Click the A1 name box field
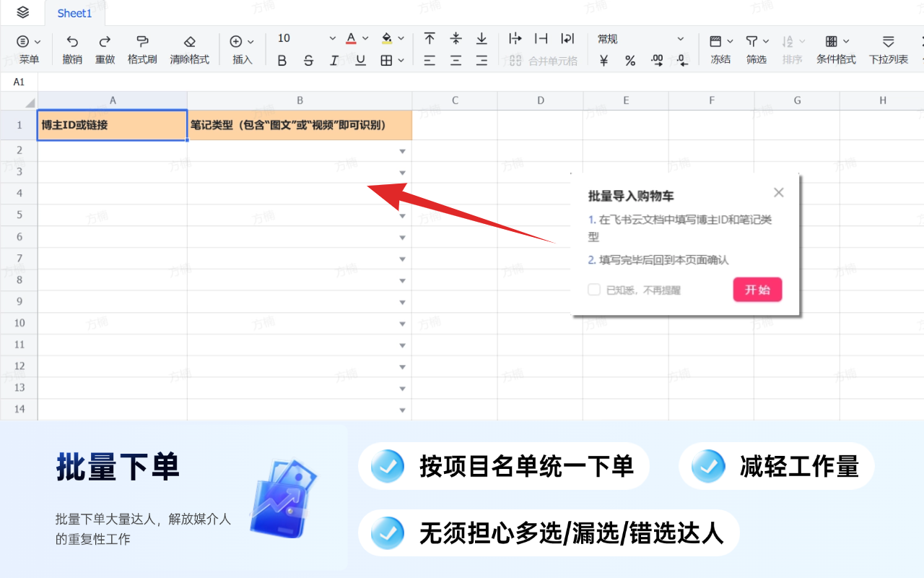The height and width of the screenshot is (578, 924). [19, 82]
